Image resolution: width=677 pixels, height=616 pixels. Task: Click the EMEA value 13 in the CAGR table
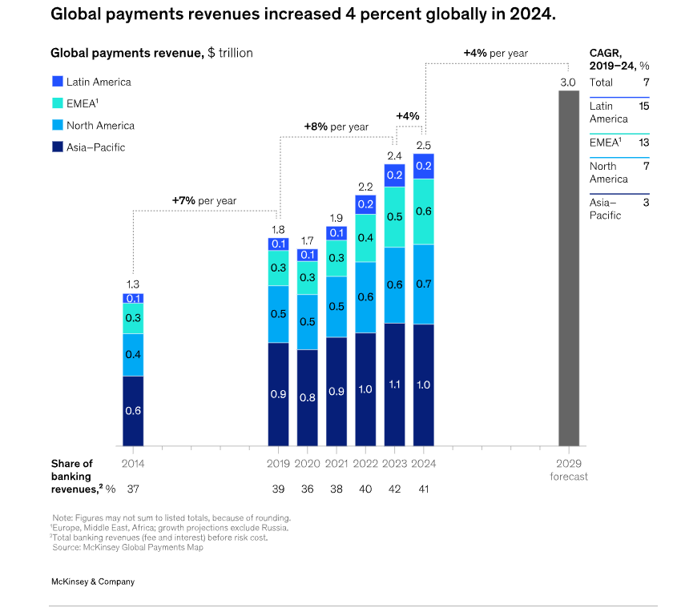643,143
